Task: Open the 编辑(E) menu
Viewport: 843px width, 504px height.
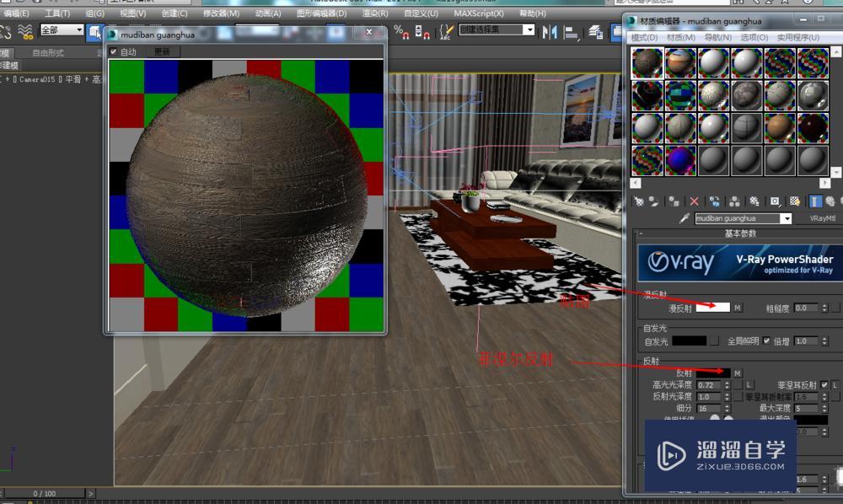Action: coord(16,13)
